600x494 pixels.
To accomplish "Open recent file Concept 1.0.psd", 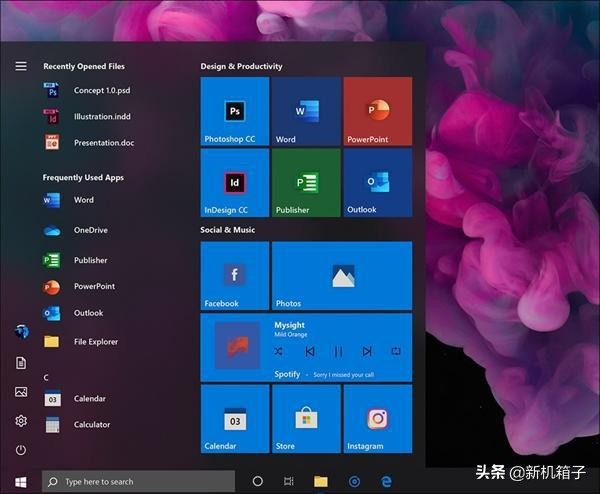I will [x=88, y=90].
